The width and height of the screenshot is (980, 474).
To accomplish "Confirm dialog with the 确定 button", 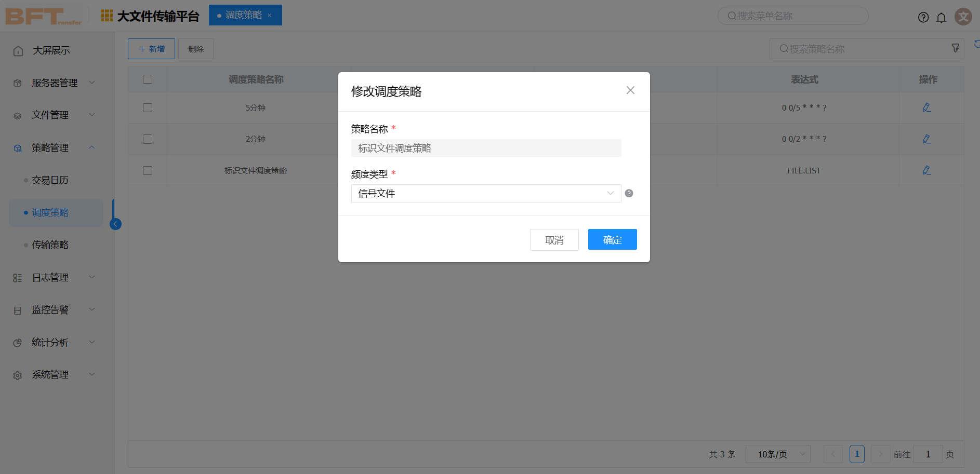I will [x=612, y=239].
